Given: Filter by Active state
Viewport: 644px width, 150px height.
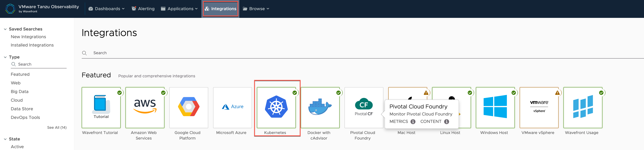Looking at the screenshot, I should point(17,147).
